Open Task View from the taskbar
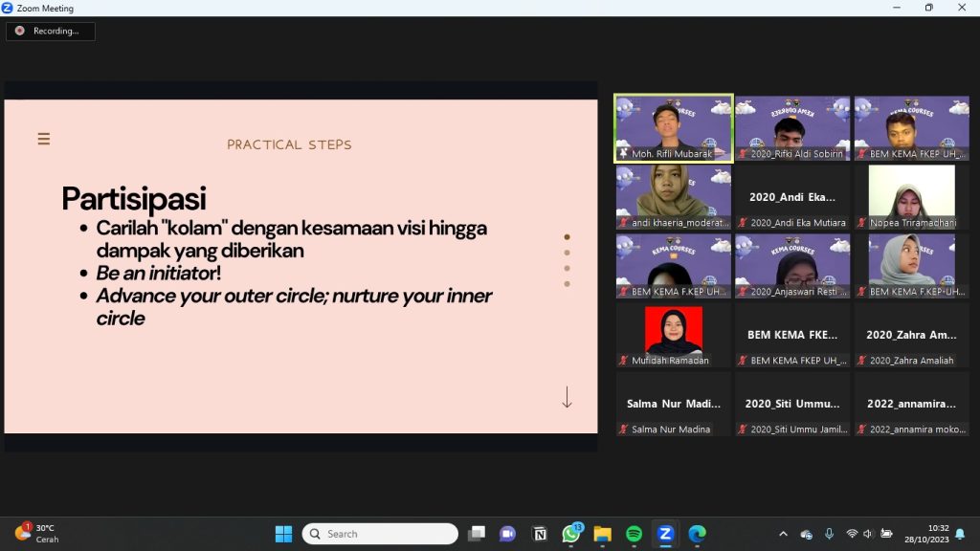 (x=476, y=534)
